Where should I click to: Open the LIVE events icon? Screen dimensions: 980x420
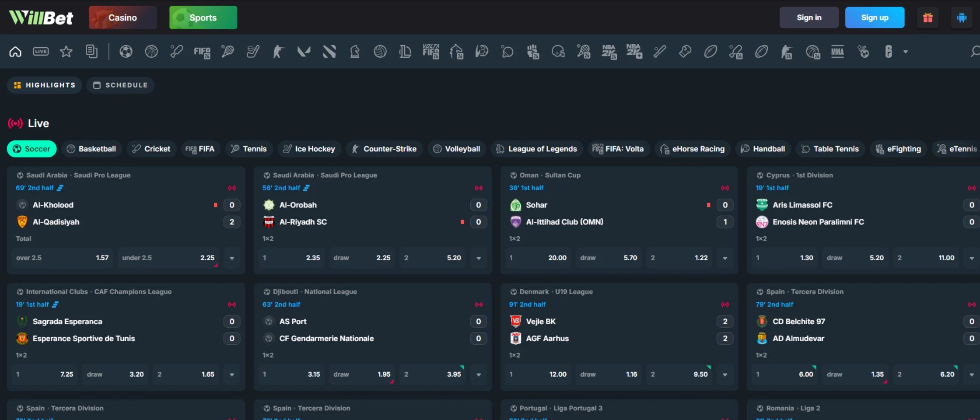(x=41, y=52)
